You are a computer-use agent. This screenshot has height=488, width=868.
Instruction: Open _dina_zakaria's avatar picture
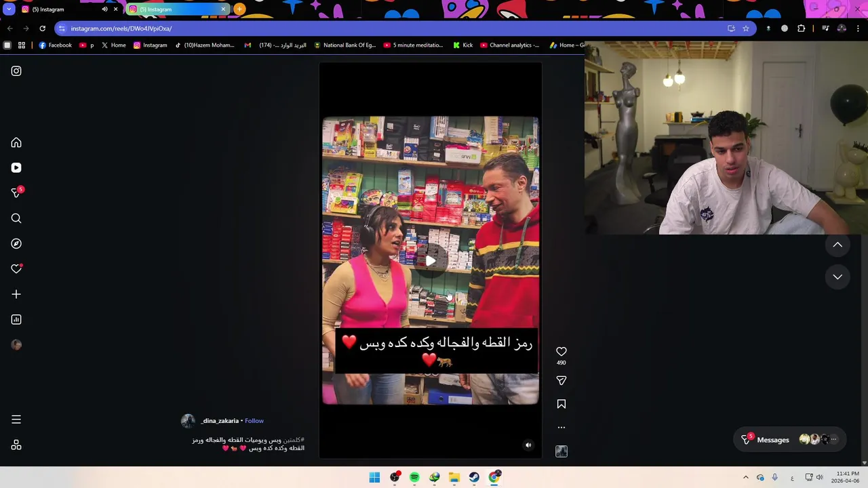point(188,421)
